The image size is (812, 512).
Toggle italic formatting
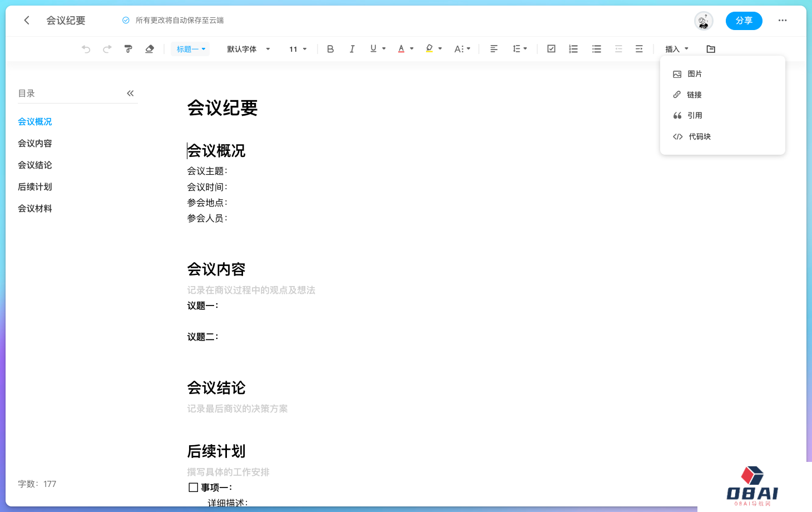coord(352,49)
